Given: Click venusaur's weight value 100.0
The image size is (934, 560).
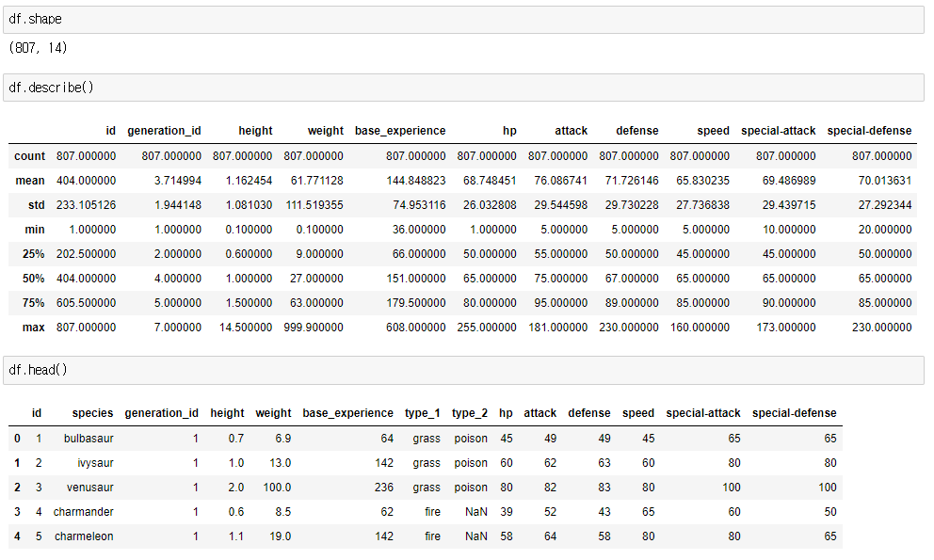Looking at the screenshot, I should (x=277, y=488).
